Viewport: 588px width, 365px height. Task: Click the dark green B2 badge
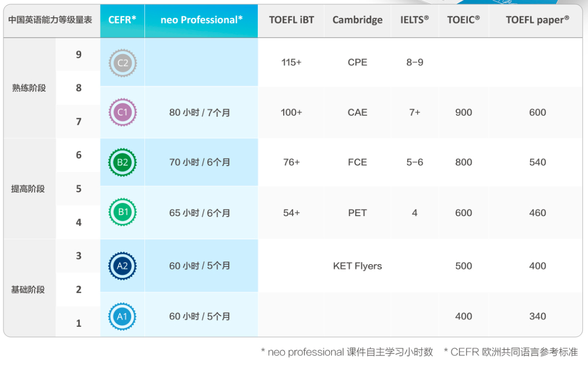122,163
